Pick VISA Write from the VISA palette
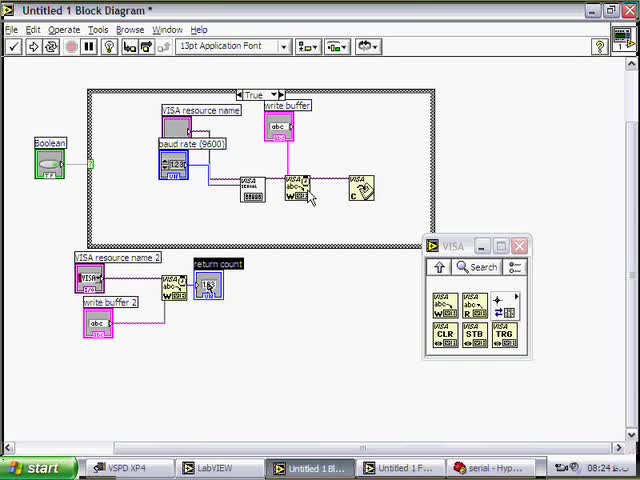640x480 pixels. [x=445, y=306]
